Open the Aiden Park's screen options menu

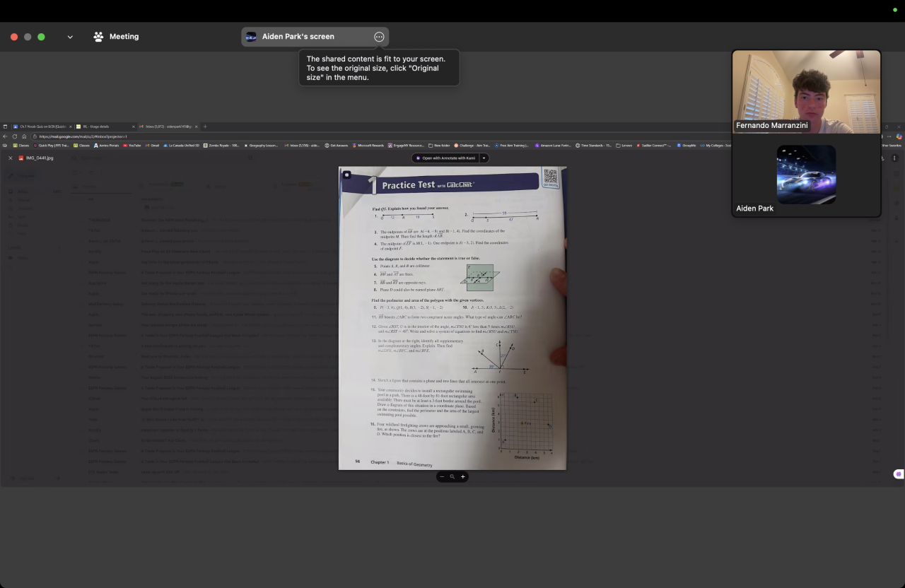(x=379, y=37)
